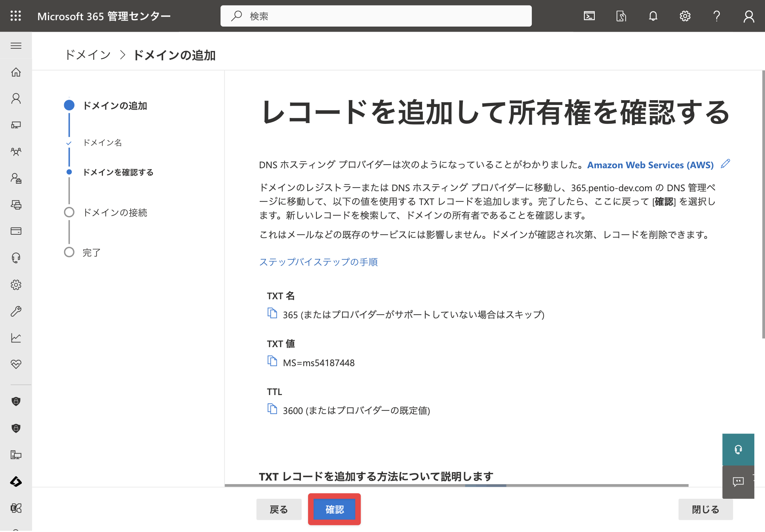The height and width of the screenshot is (532, 765).
Task: Go to Users in the sidebar
Action: pos(16,99)
